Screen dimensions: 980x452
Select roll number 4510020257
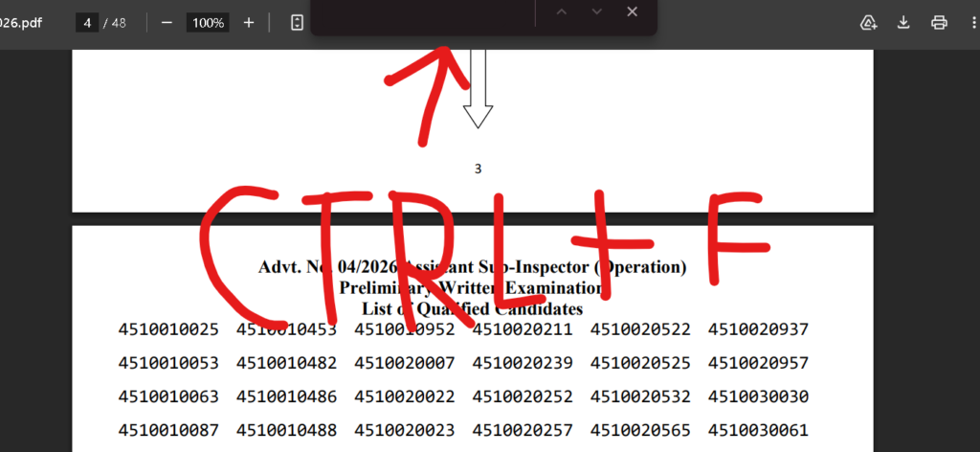tap(523, 431)
